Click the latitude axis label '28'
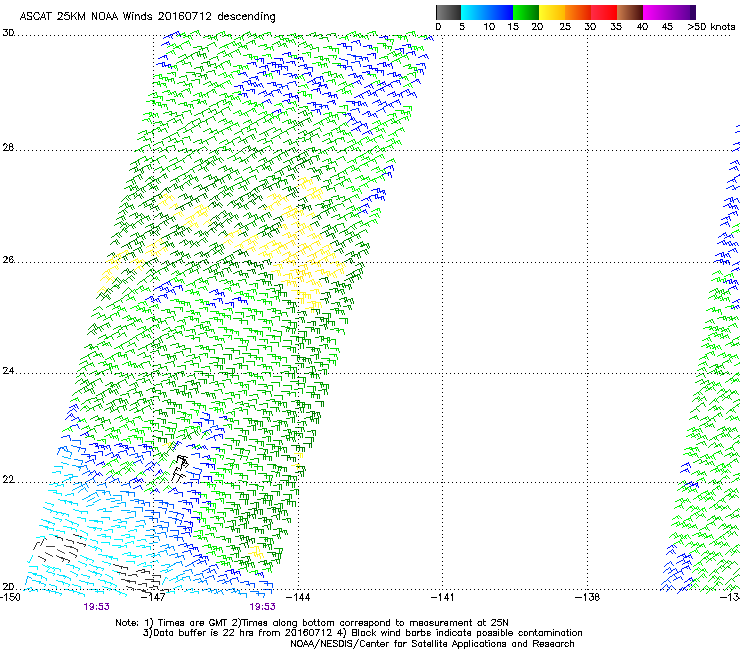This screenshot has width=740, height=650. point(8,148)
